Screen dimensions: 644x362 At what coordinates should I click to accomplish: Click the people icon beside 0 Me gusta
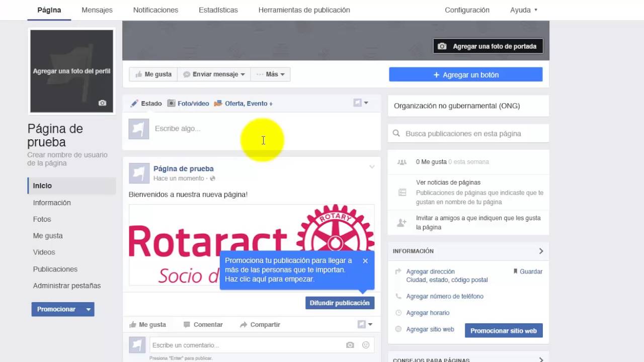click(401, 162)
